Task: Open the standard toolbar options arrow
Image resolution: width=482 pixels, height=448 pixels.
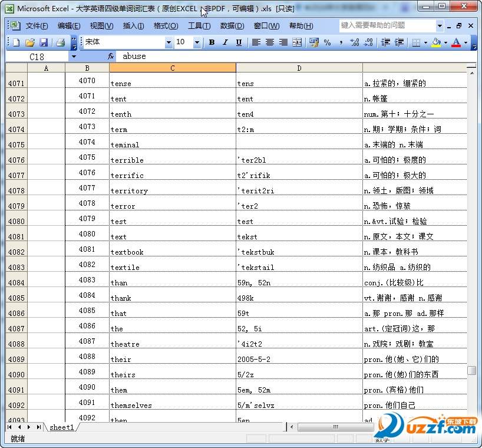Action: tap(74, 43)
